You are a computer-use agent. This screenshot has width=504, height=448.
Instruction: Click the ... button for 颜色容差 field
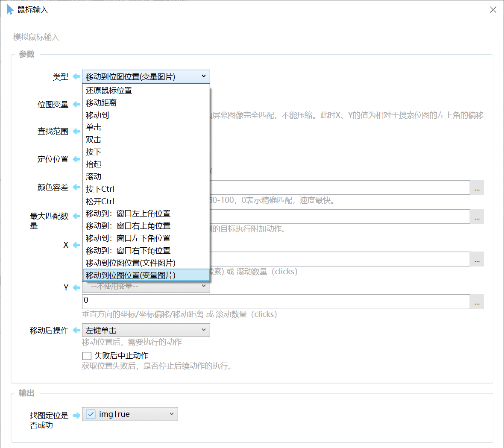(x=477, y=187)
